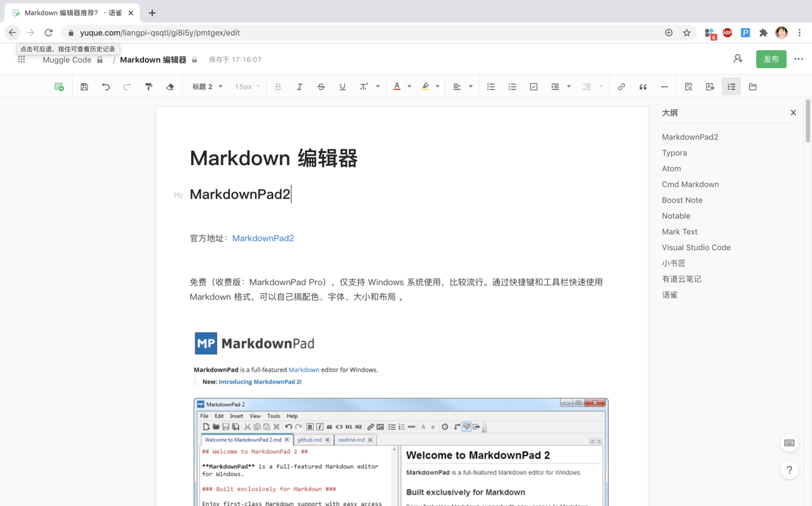Toggle the document outline panel
The width and height of the screenshot is (812, 506).
[x=731, y=86]
